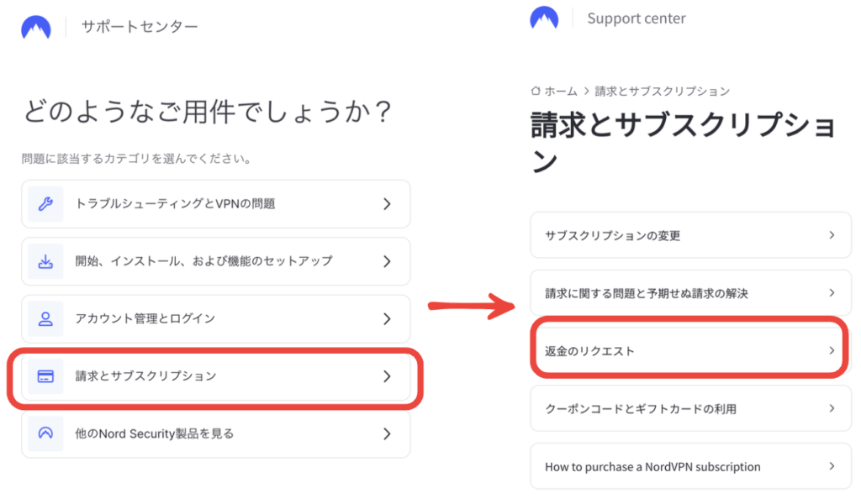The height and width of the screenshot is (504, 861).
Task: Open chevron on サブスクリプションの変更 row
Action: [832, 235]
